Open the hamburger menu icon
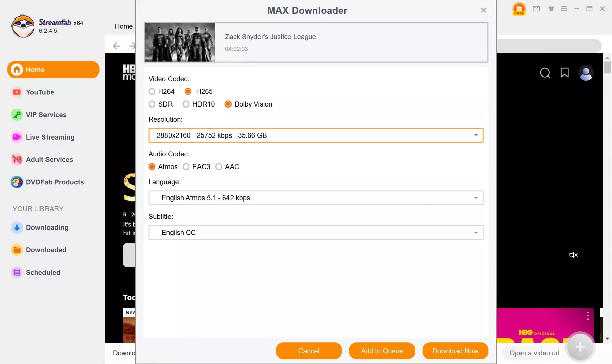612x364 pixels. click(x=564, y=9)
